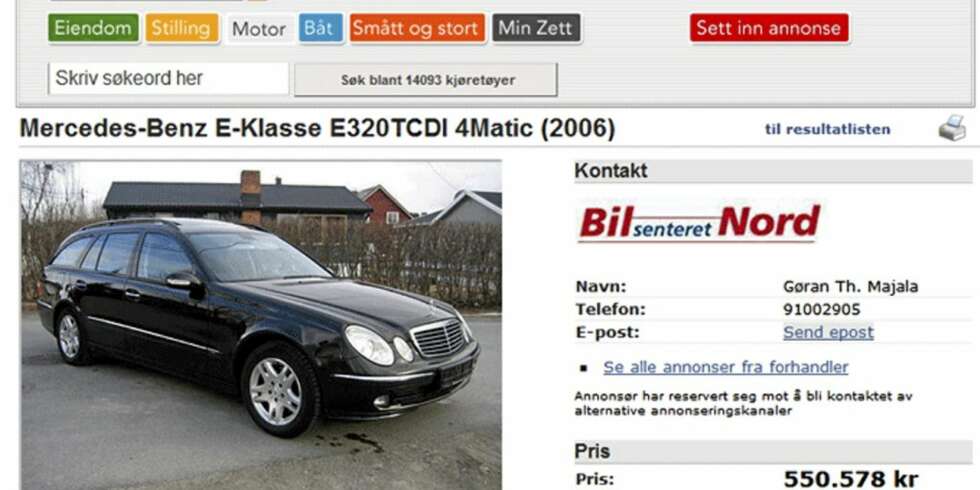Click the Send epost link
980x490 pixels.
pyautogui.click(x=828, y=332)
